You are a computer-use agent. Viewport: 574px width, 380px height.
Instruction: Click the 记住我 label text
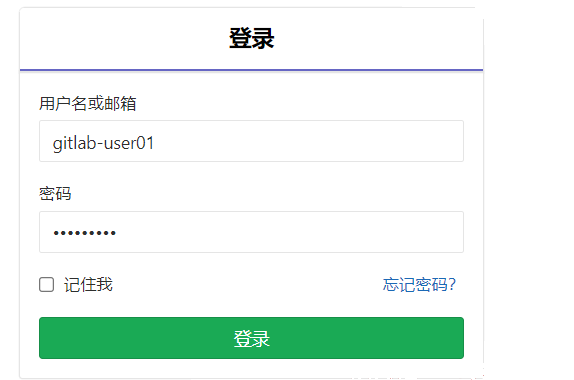click(88, 284)
